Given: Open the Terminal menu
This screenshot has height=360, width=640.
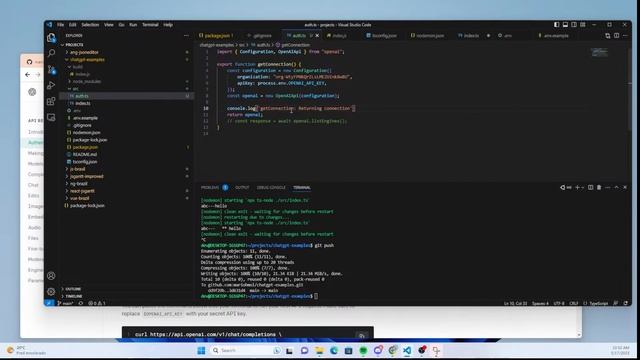Looking at the screenshot, I should pos(150,25).
